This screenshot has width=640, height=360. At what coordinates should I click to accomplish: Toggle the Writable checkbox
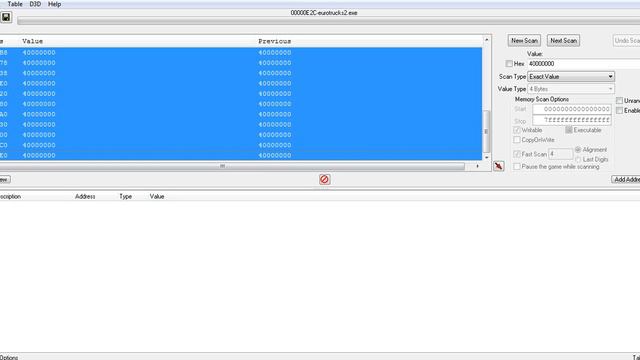(517, 130)
